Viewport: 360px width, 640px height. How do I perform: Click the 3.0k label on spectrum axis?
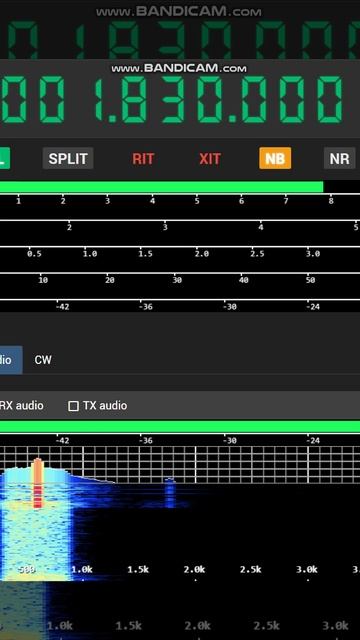307,569
